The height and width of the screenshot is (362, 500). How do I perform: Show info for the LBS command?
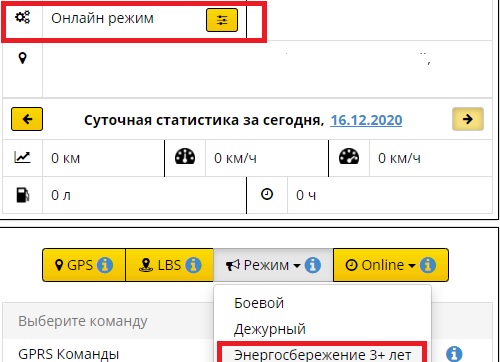[193, 265]
